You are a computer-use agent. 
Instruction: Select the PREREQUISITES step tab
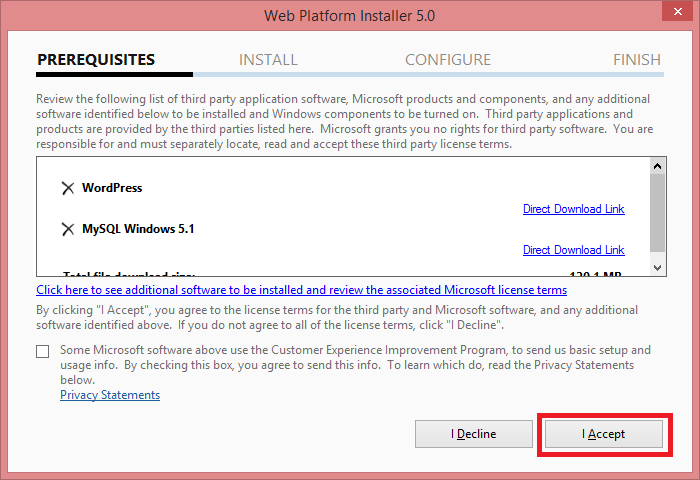point(96,59)
